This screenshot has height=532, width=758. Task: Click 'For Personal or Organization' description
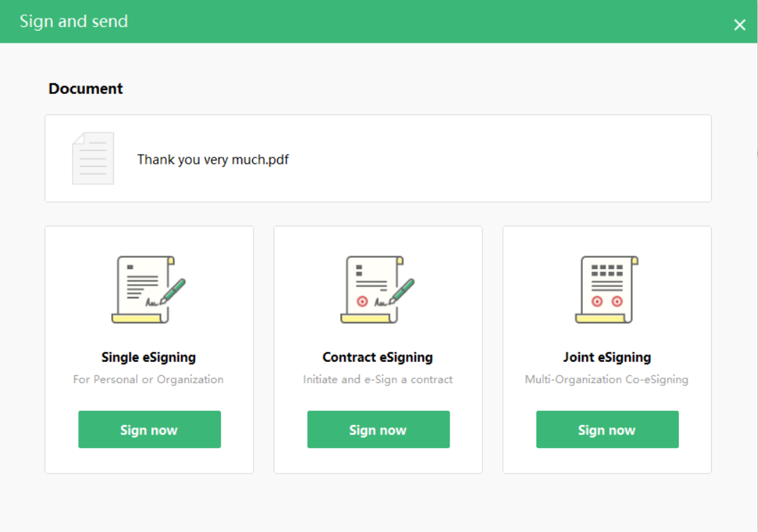pyautogui.click(x=148, y=380)
